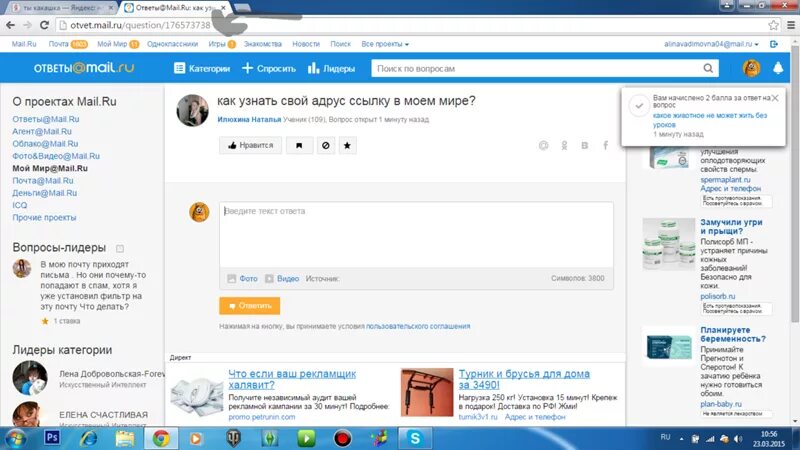Viewport: 800px width, 450px height.
Task: Bookmark this page with Chrome star
Action: coord(773,25)
